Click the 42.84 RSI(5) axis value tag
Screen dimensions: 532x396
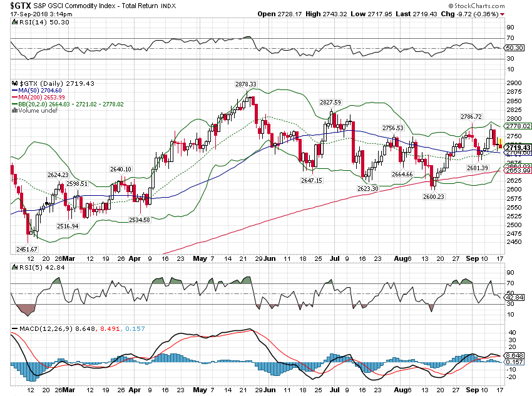(514, 297)
